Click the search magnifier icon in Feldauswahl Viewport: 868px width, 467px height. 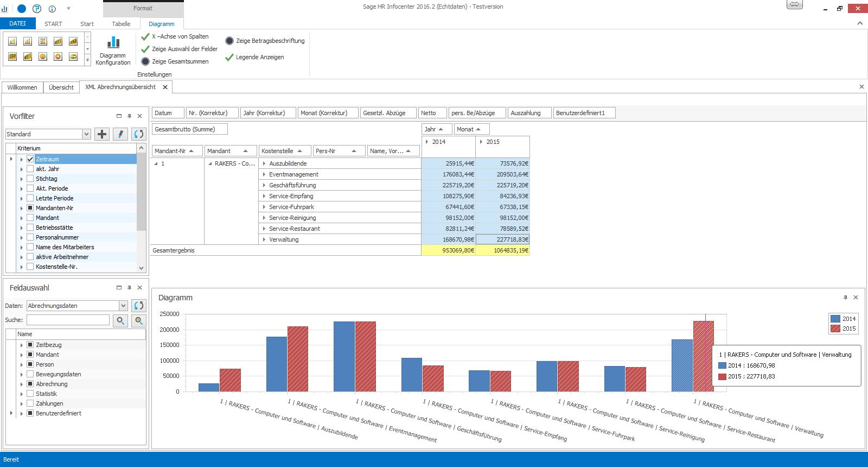coord(120,320)
